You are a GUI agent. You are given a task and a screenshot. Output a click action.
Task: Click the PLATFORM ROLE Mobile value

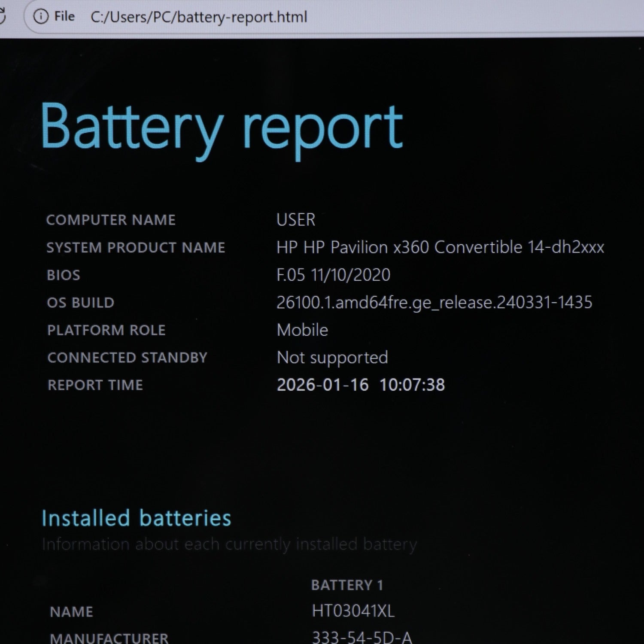[x=302, y=330]
